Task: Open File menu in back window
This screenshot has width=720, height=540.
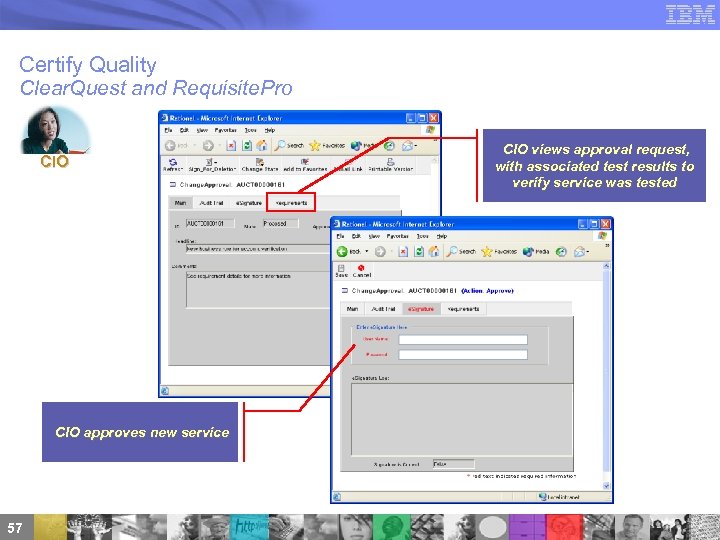Action: tap(169, 130)
